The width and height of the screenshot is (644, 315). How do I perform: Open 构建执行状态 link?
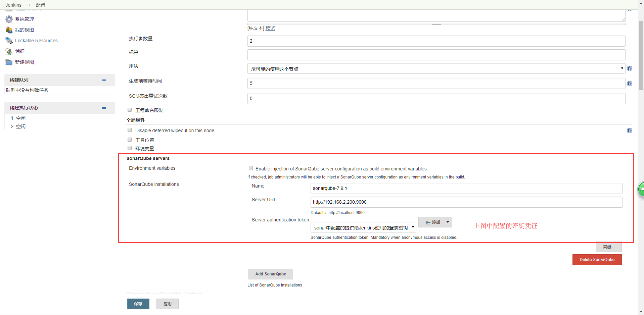click(x=24, y=108)
